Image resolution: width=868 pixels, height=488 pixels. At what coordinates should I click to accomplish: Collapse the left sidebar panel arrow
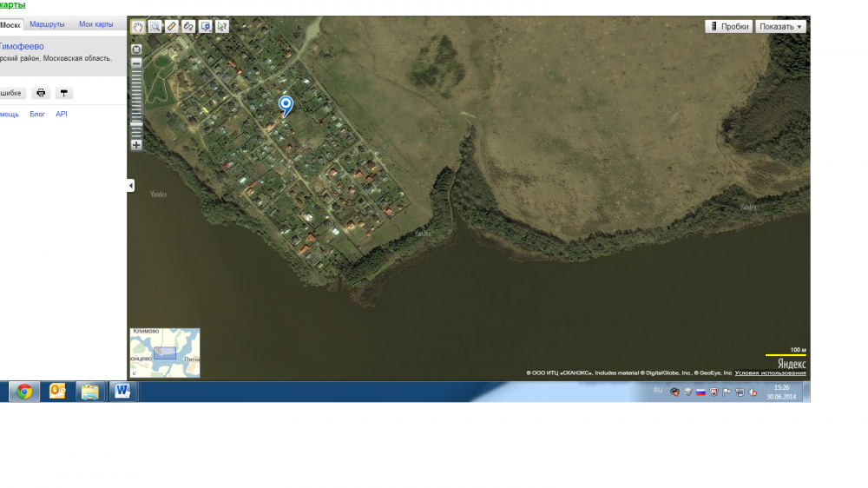(131, 185)
